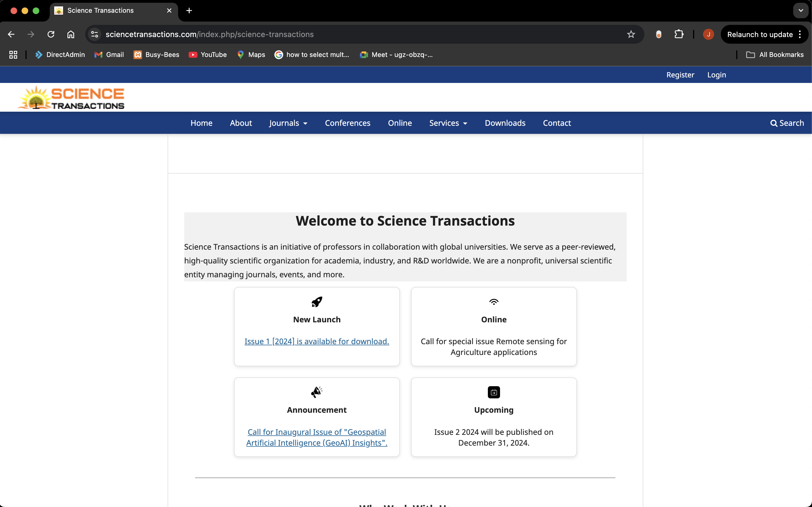
Task: Open the Contact nav item
Action: tap(557, 123)
